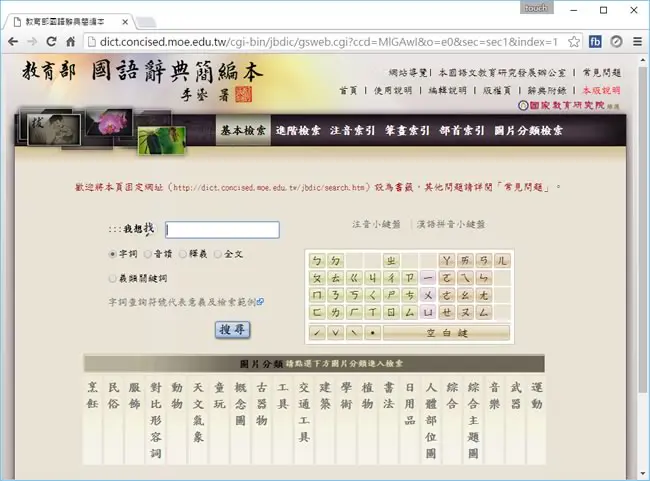Click the 搜尋 search button
This screenshot has height=481, width=650.
point(233,330)
